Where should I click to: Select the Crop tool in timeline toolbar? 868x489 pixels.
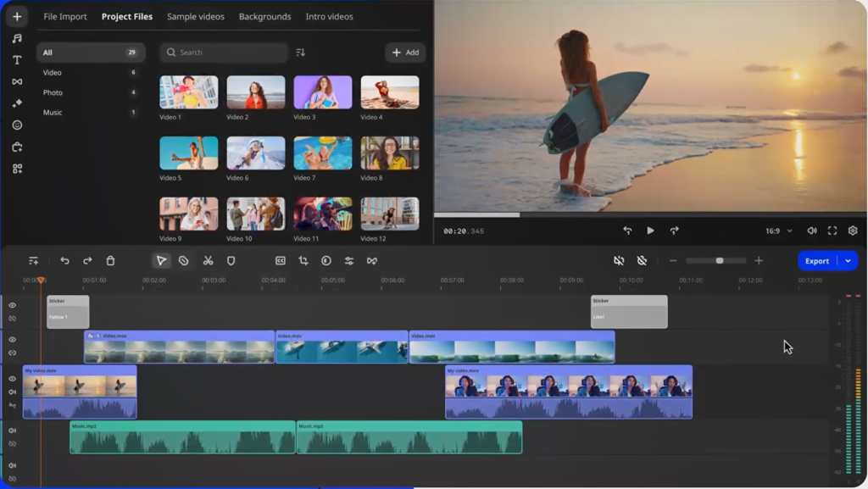[x=303, y=260]
